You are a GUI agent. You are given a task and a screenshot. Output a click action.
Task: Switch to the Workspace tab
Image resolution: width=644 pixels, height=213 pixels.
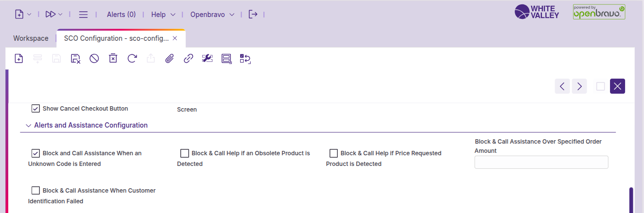31,38
